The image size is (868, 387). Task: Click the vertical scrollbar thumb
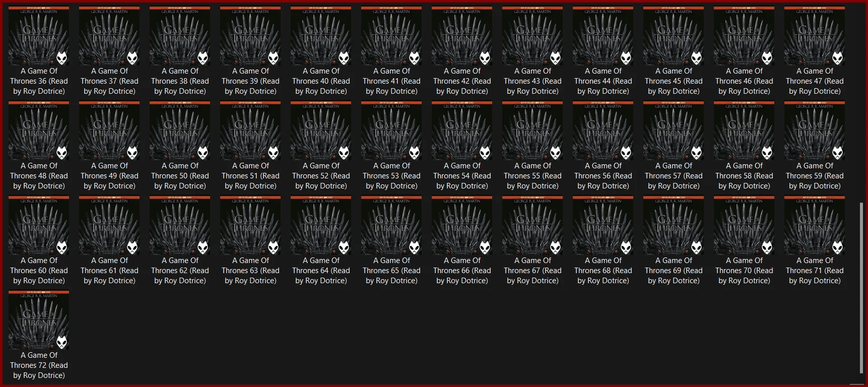pyautogui.click(x=861, y=288)
